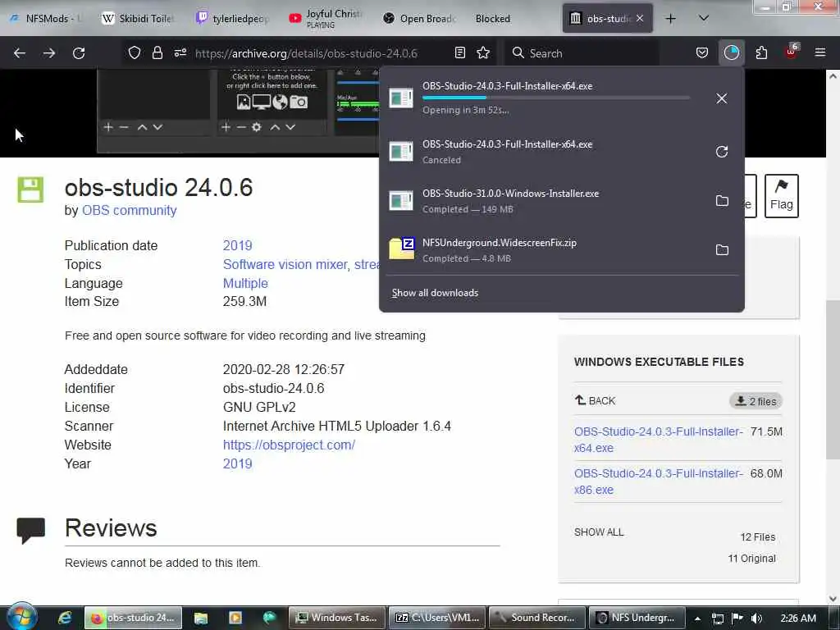Screen dimensions: 840x630
Task: Bookmark this page with star
Action: 483,52
